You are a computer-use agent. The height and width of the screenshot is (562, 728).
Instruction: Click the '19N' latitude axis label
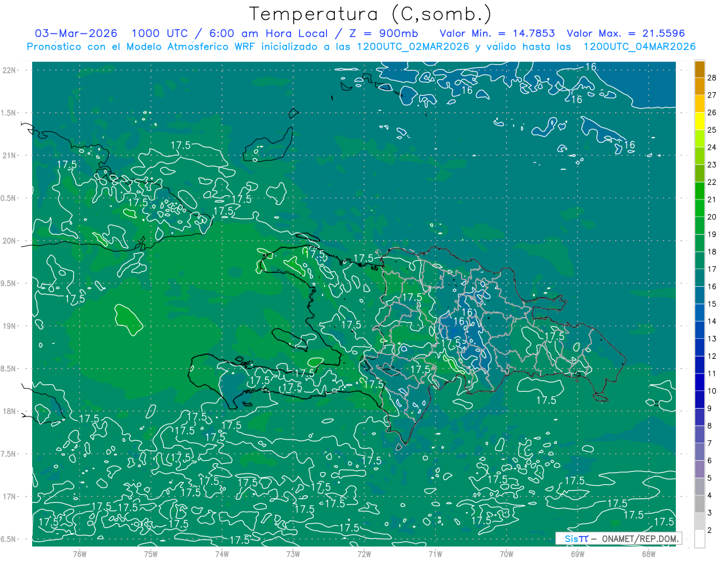point(10,326)
